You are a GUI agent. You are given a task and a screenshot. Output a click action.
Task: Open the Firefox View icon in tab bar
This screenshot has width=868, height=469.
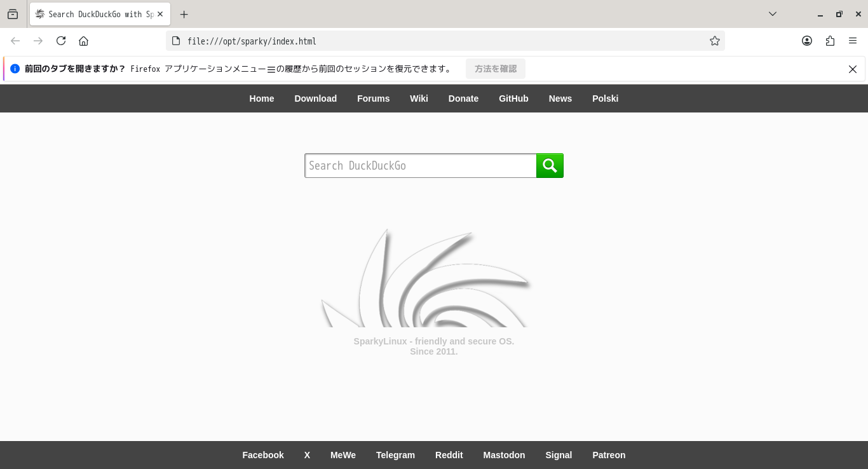click(13, 14)
